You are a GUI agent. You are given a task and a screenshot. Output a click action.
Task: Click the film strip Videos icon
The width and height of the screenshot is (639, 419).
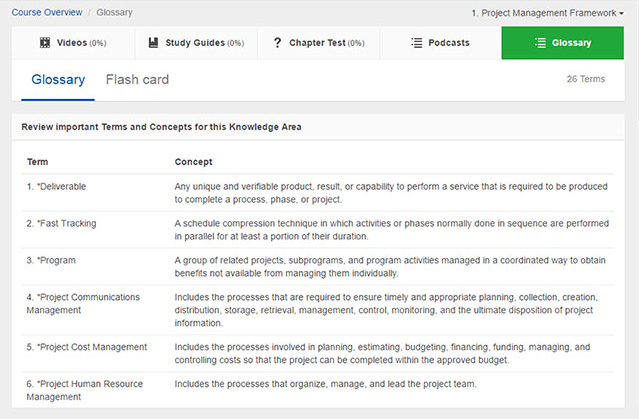click(45, 42)
